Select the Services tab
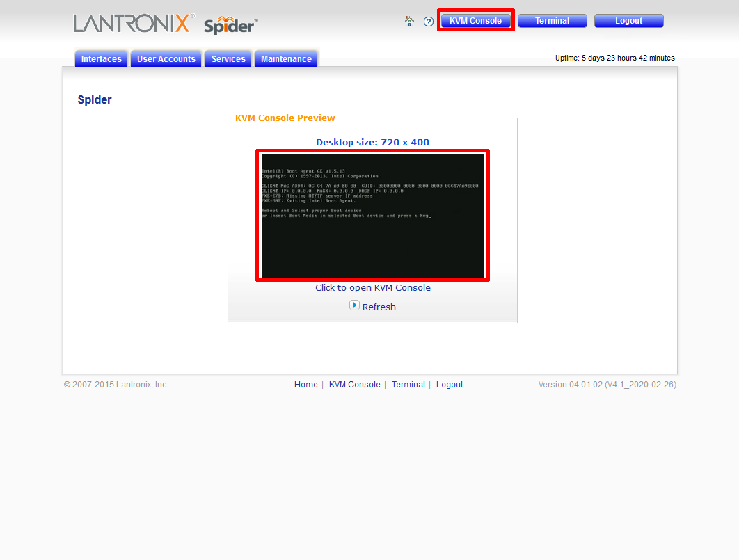The width and height of the screenshot is (739, 560). (228, 59)
